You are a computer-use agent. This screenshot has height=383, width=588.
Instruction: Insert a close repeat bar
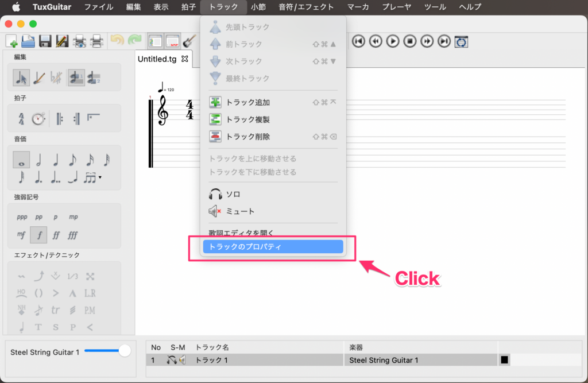[x=76, y=119]
